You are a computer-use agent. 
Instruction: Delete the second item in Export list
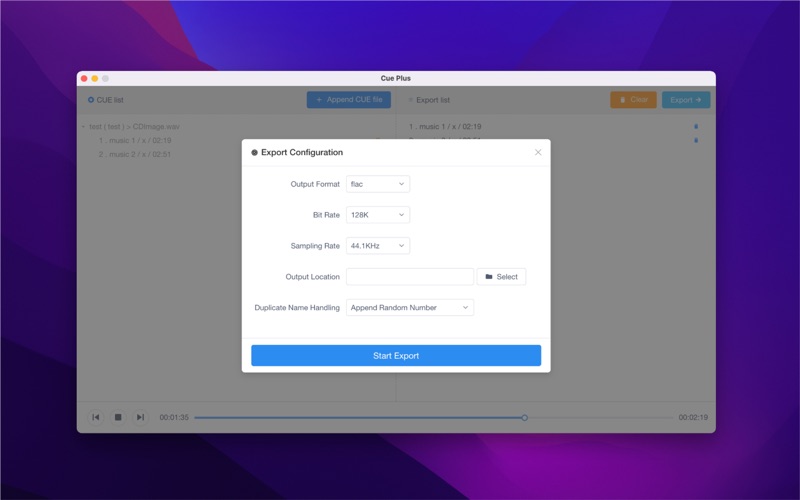[x=696, y=140]
